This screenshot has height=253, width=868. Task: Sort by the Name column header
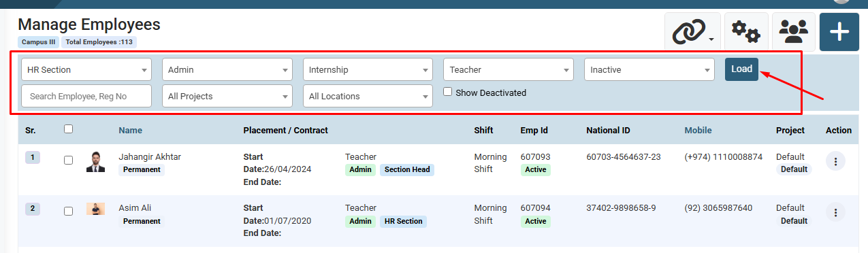tap(130, 130)
